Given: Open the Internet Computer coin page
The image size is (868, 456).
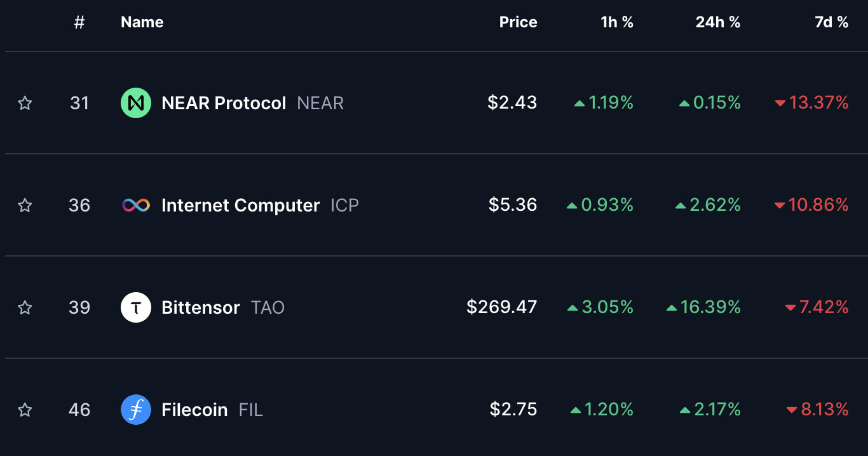Looking at the screenshot, I should tap(240, 205).
